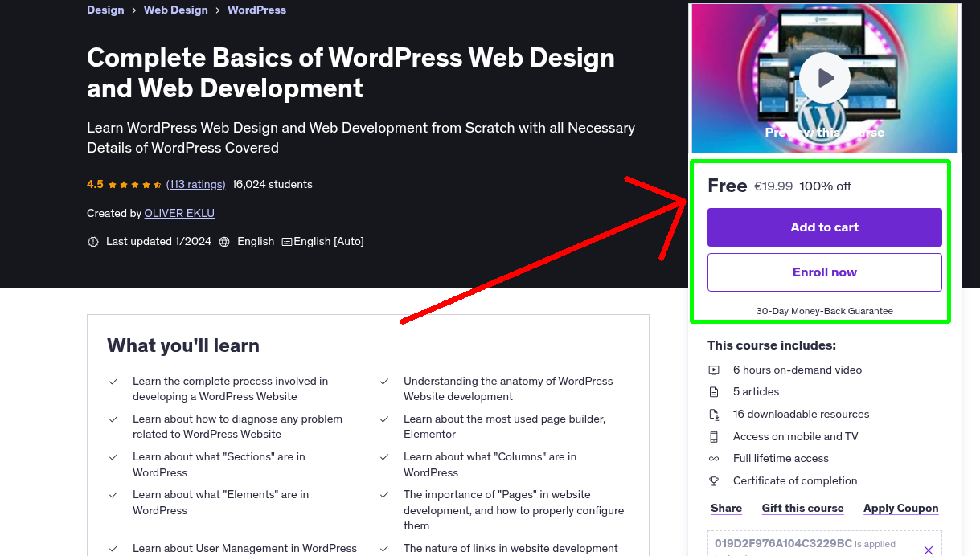
Task: Click the closed captions icon
Action: pyautogui.click(x=287, y=242)
